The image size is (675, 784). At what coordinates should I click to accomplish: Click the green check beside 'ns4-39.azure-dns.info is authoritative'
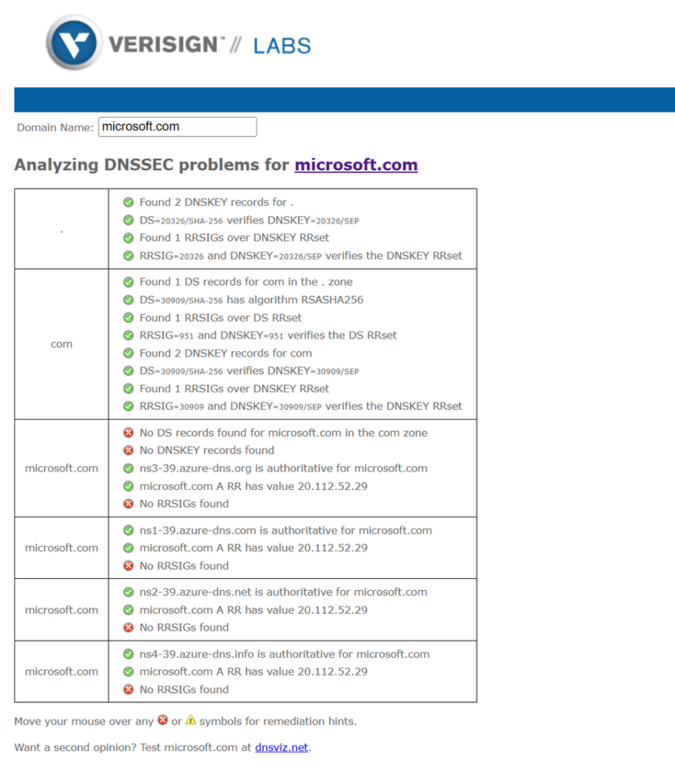129,654
